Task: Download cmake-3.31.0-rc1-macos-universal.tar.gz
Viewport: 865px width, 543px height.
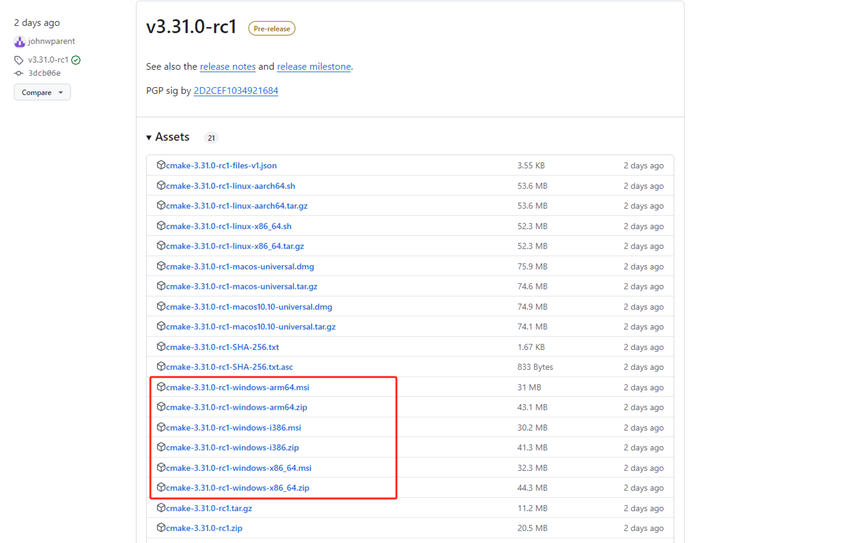Action: [x=242, y=286]
